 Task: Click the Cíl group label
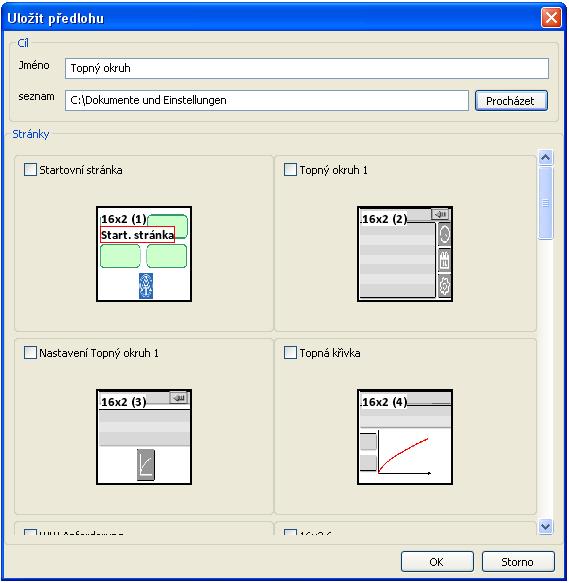tap(23, 43)
